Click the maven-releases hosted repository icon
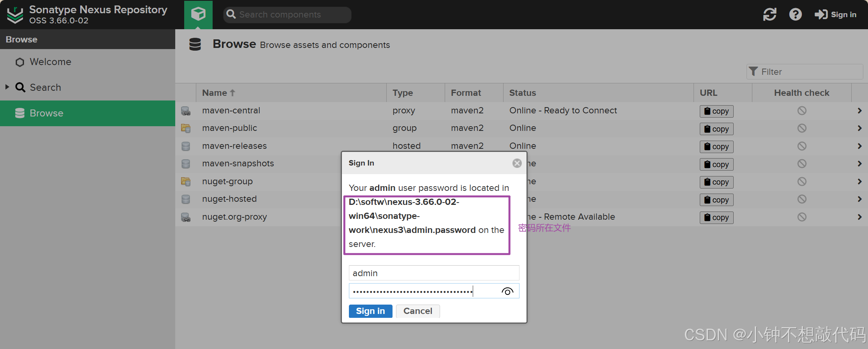 tap(186, 146)
